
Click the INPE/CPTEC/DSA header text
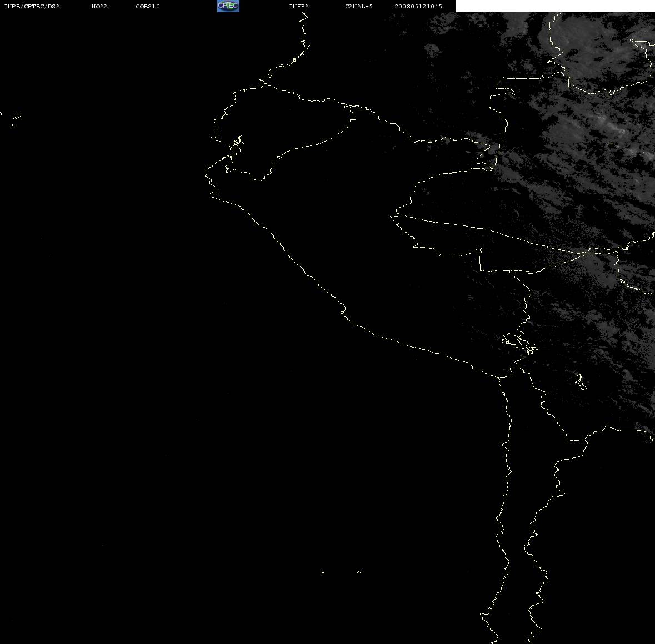32,6
